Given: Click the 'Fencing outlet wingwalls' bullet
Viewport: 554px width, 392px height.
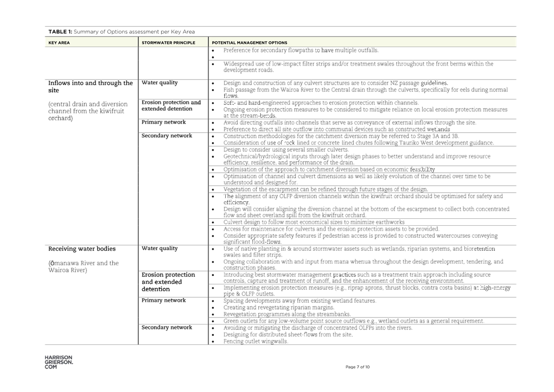Looking at the screenshot, I should point(256,341).
